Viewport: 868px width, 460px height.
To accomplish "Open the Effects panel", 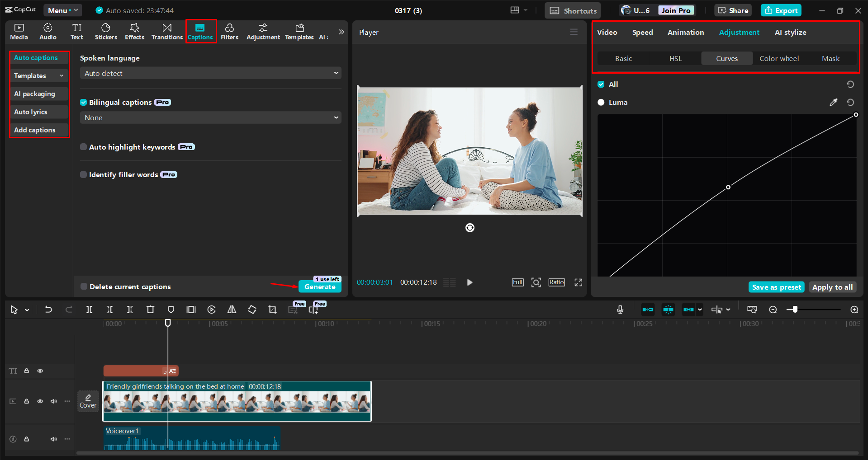I will pos(134,31).
